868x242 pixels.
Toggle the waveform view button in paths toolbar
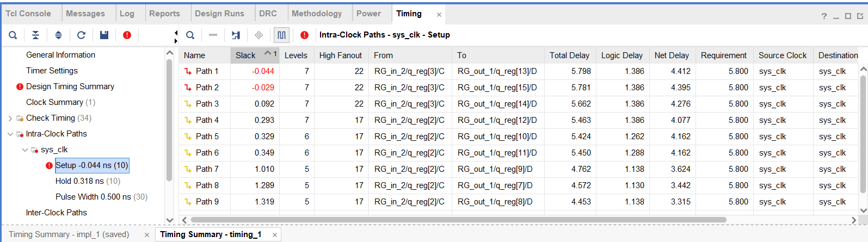[281, 35]
